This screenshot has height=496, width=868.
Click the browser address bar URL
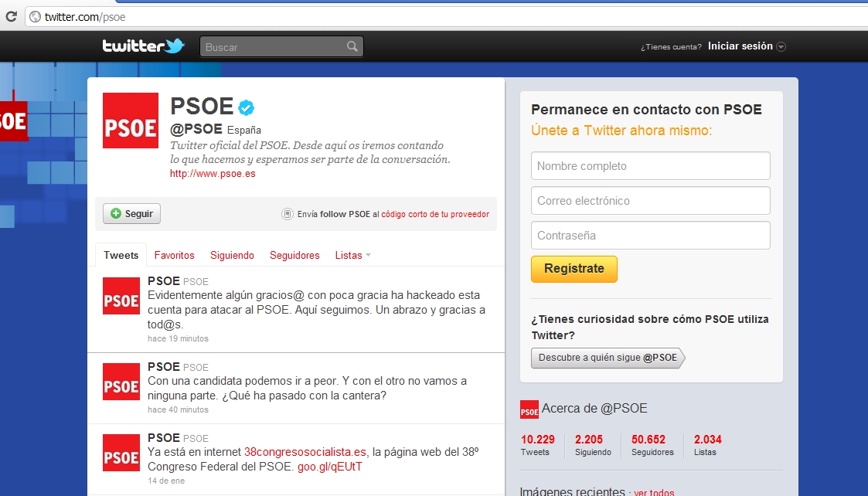click(x=85, y=16)
